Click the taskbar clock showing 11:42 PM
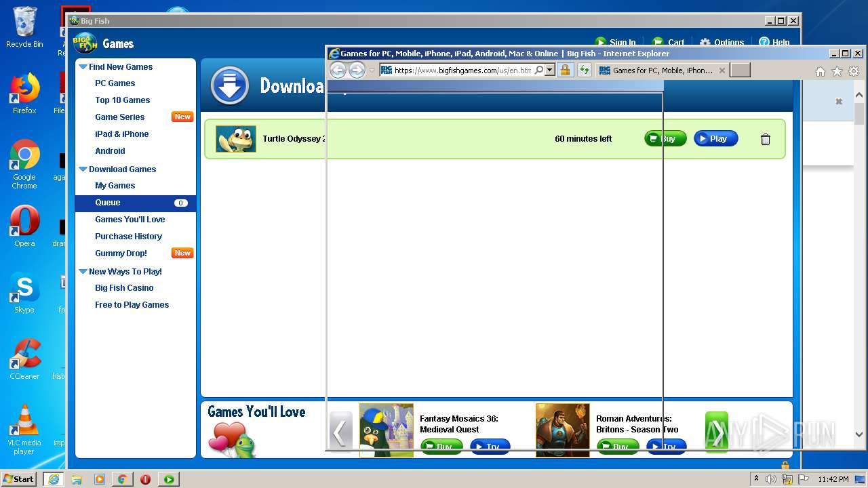 (x=833, y=479)
